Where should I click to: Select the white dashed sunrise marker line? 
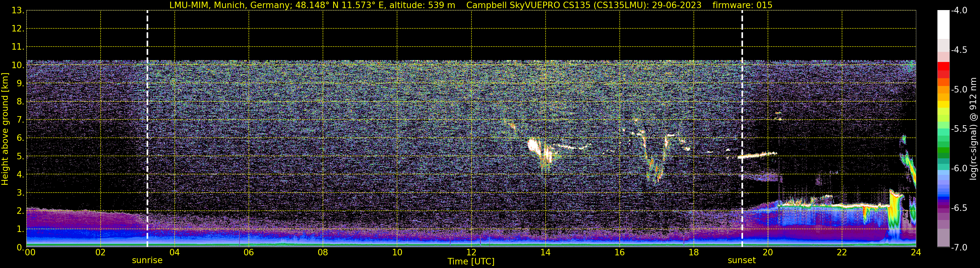[x=147, y=129]
